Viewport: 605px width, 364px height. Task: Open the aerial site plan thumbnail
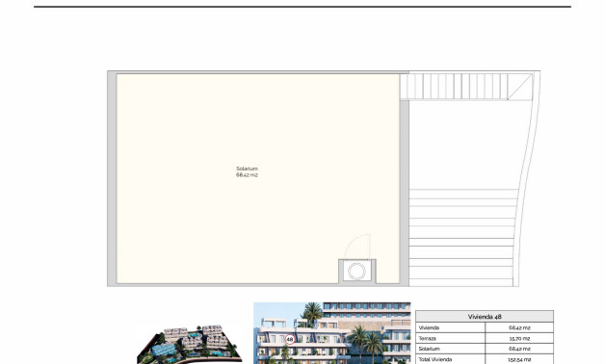coord(190,344)
